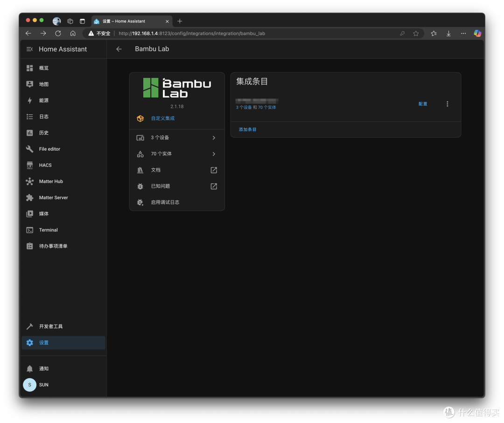504x423 pixels.
Task: Open the Energy (能源) lightning icon
Action: pyautogui.click(x=29, y=101)
